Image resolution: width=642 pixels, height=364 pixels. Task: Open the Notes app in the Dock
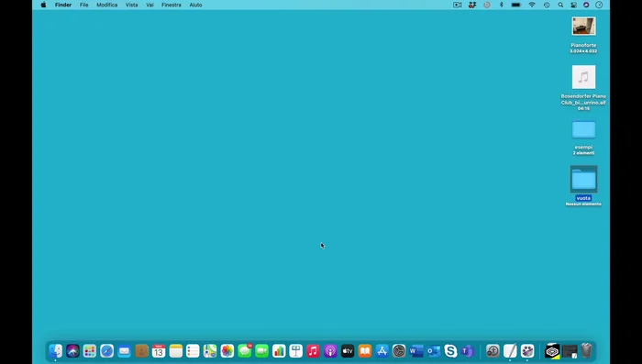(176, 351)
